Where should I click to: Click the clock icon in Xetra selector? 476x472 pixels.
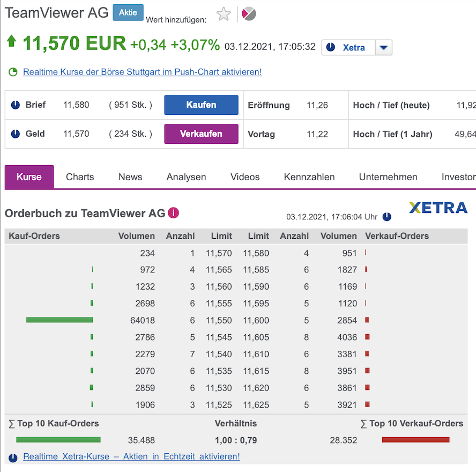(x=330, y=47)
